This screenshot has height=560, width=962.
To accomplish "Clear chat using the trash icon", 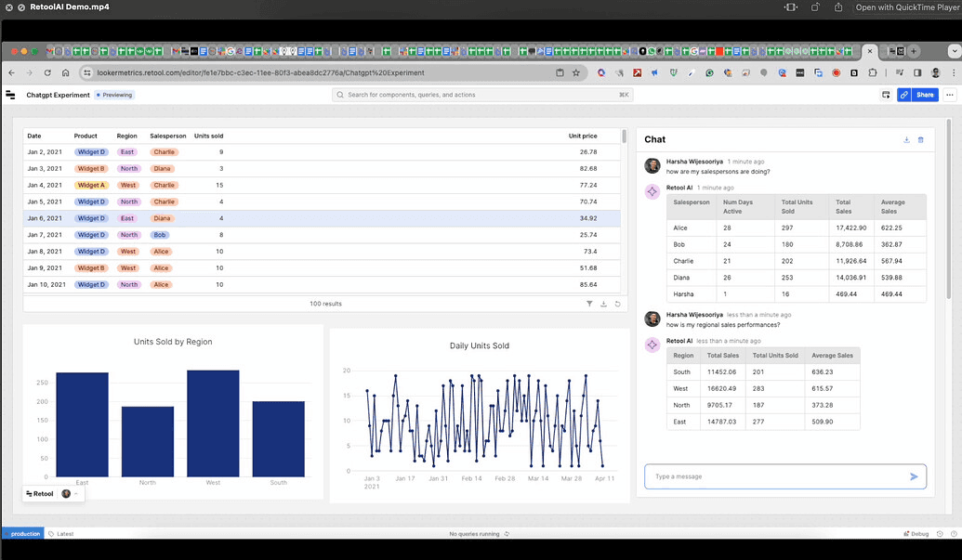I will click(920, 139).
